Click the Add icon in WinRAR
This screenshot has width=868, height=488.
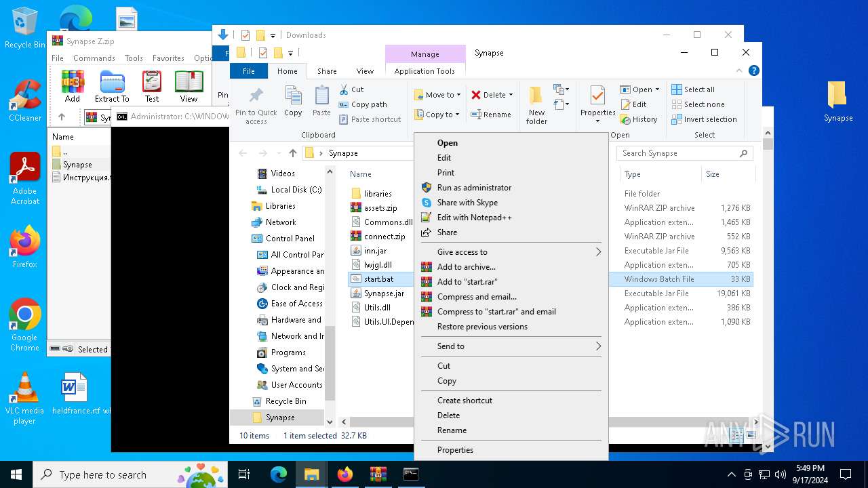pyautogui.click(x=73, y=81)
